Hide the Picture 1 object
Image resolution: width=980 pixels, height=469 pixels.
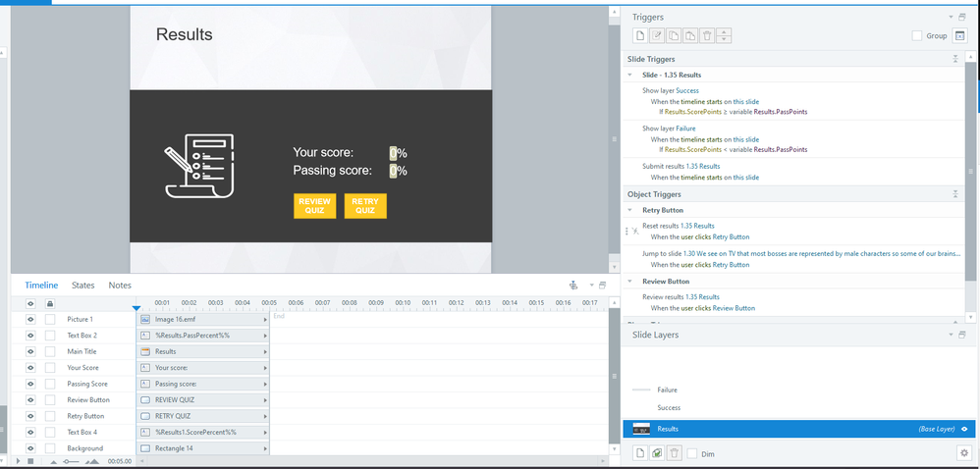point(29,319)
